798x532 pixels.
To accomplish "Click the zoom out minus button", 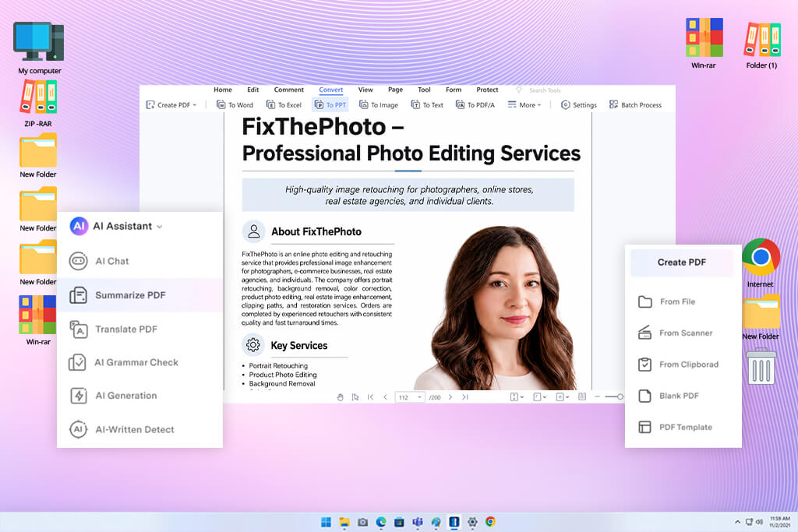I will pyautogui.click(x=597, y=396).
